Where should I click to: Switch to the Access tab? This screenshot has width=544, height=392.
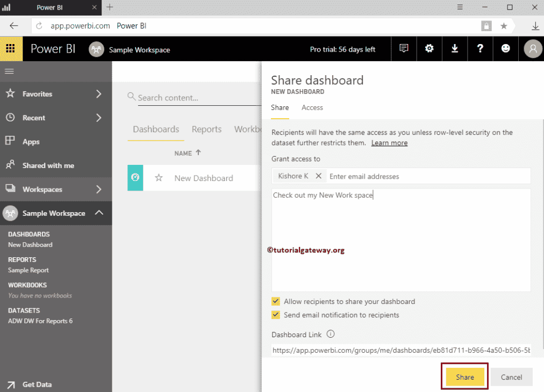(x=312, y=107)
